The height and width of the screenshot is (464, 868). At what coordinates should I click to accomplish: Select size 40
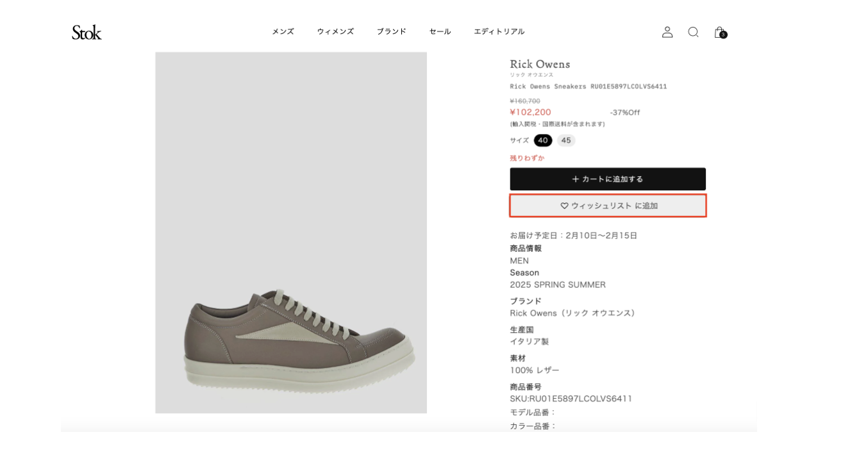[x=543, y=140]
